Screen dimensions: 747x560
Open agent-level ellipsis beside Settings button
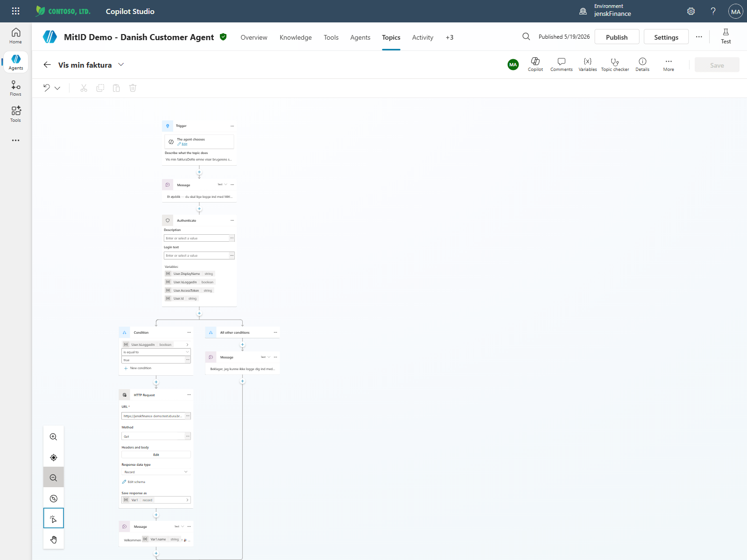(x=699, y=37)
